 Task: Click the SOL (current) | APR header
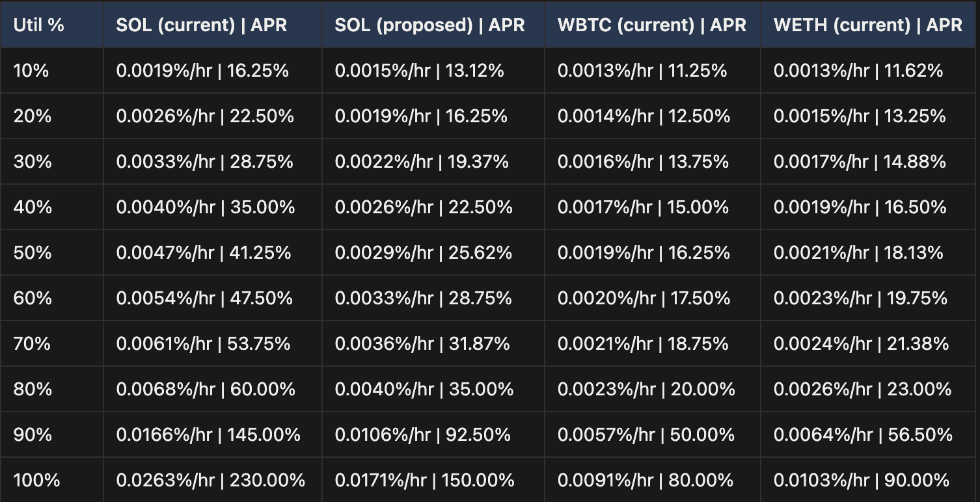pyautogui.click(x=201, y=25)
